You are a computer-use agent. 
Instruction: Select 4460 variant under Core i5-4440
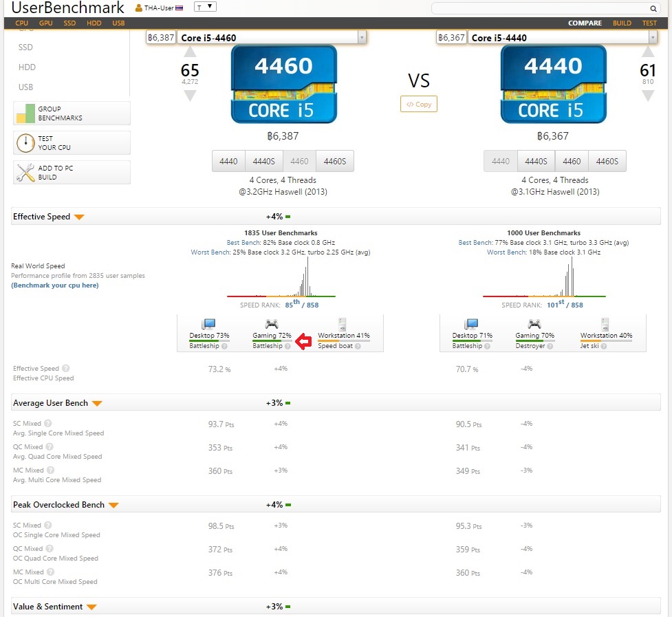coord(572,161)
